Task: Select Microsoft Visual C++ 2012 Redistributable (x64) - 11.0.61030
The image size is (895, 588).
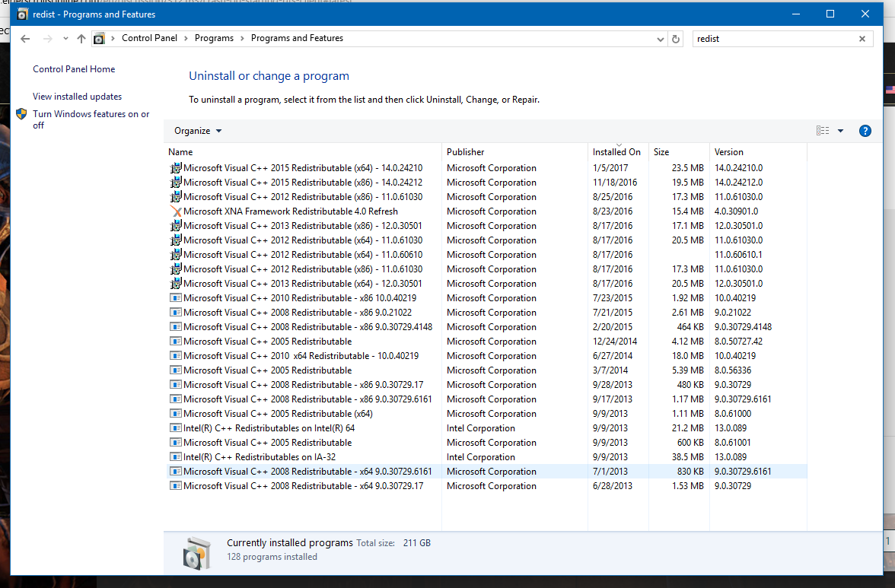Action: pos(487,240)
